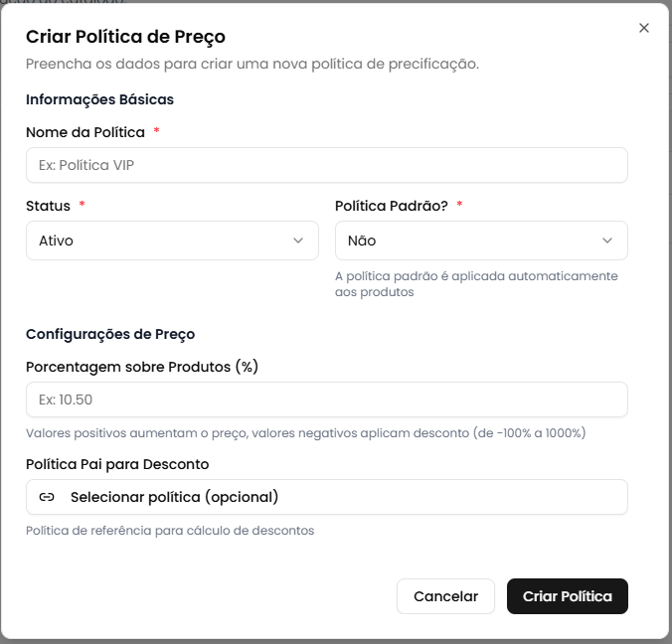The width and height of the screenshot is (672, 644).
Task: Focus the Nome da Política text field
Action: point(326,165)
